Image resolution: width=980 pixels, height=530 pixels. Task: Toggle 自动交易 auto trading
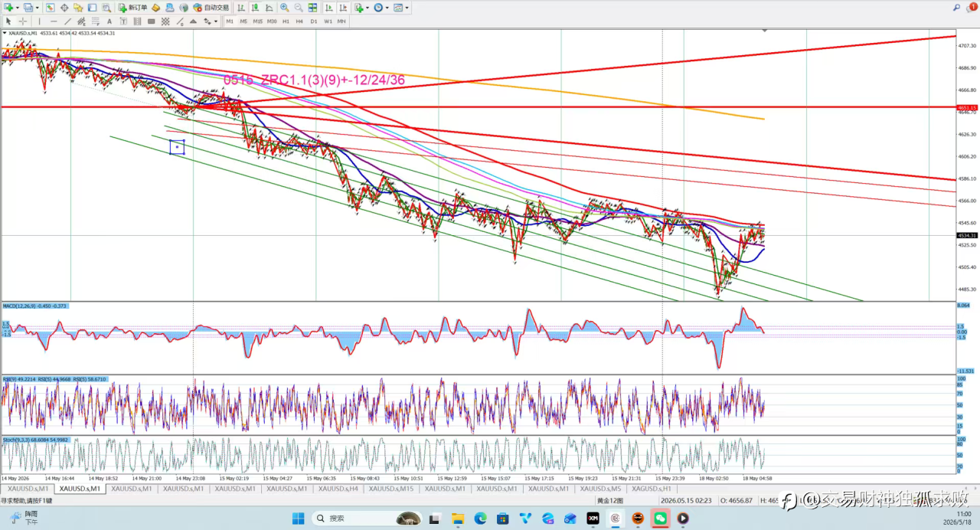coord(211,8)
